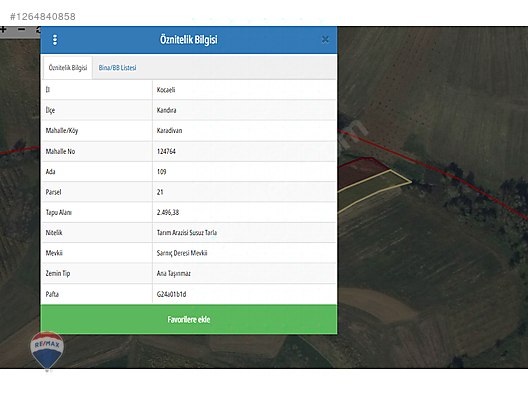
Task: Click the Mevkii value Sarnıç Deresi Mevkii
Action: pos(182,253)
